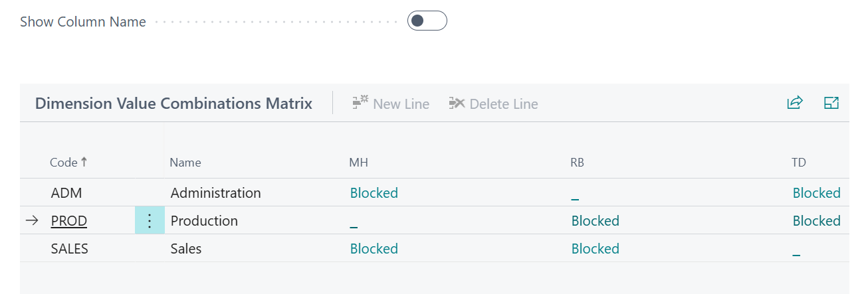Expand the matrix to full page
Screen dimensions: 868x294
tap(831, 103)
